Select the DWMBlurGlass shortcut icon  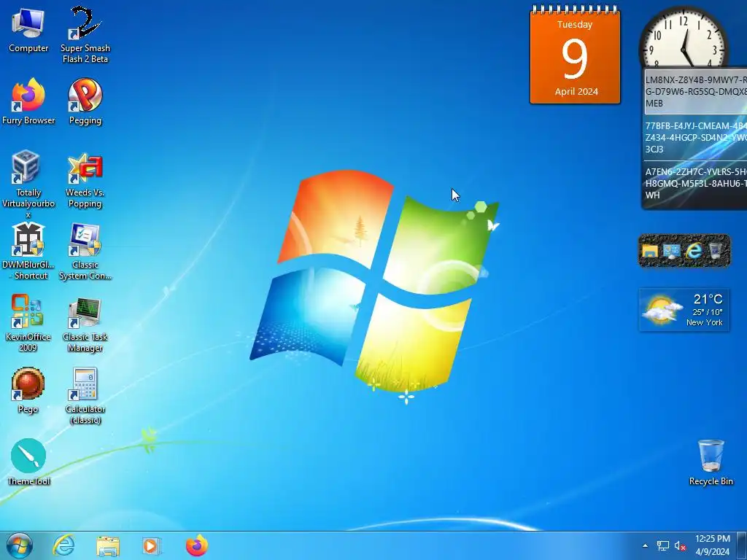pyautogui.click(x=28, y=251)
